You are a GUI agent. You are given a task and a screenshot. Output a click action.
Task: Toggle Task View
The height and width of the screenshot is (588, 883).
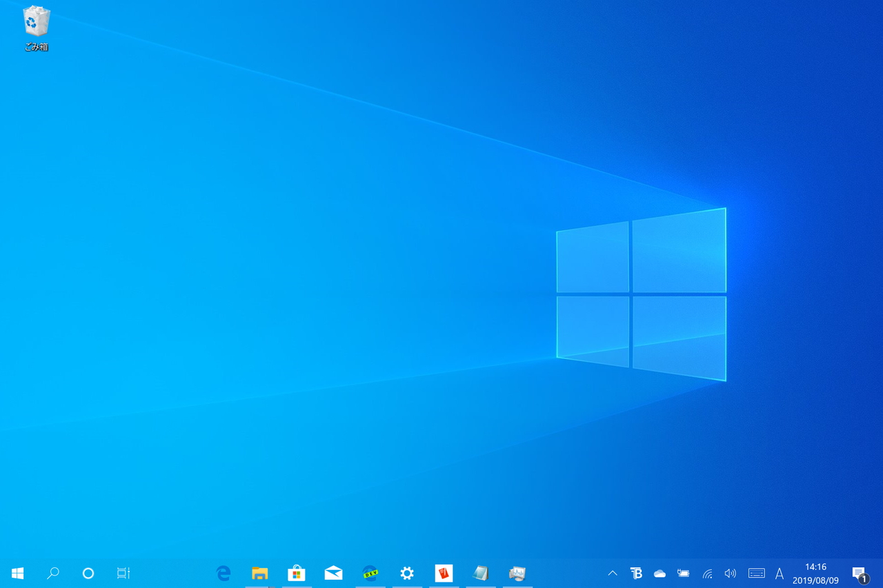pos(123,573)
